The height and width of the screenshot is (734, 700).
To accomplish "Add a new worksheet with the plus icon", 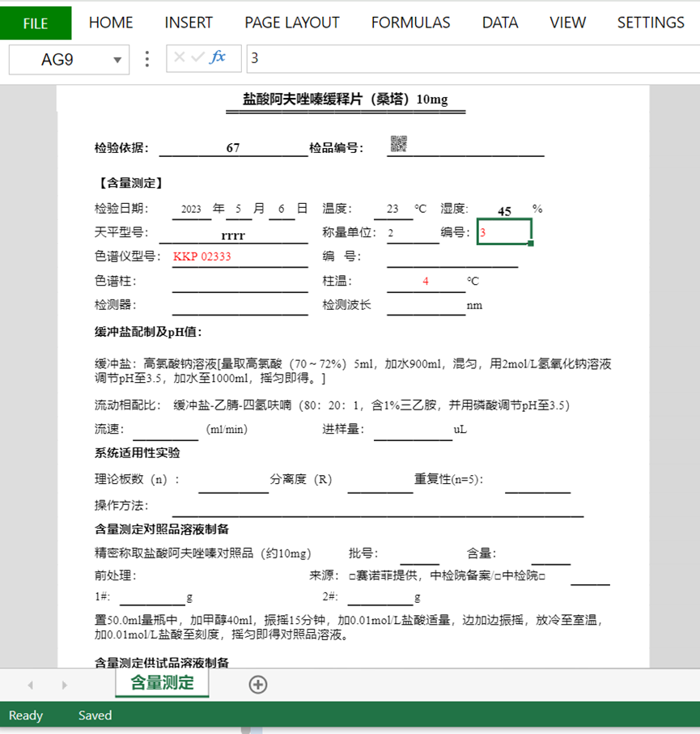I will [x=257, y=685].
